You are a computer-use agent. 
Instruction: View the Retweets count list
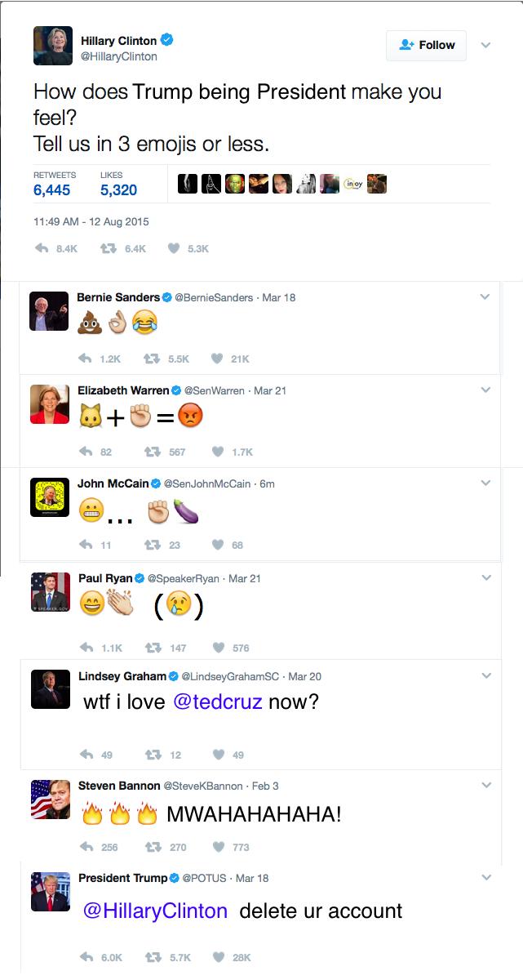pos(52,189)
